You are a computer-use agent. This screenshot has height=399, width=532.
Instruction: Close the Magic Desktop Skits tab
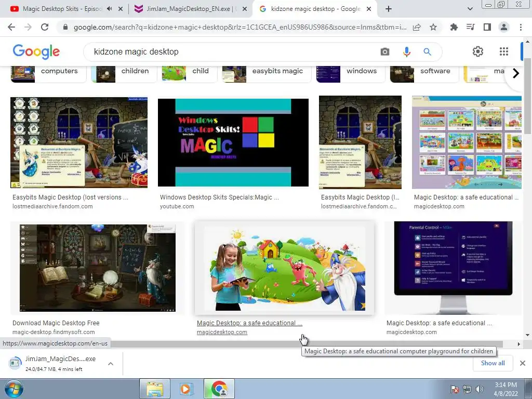[x=121, y=9]
